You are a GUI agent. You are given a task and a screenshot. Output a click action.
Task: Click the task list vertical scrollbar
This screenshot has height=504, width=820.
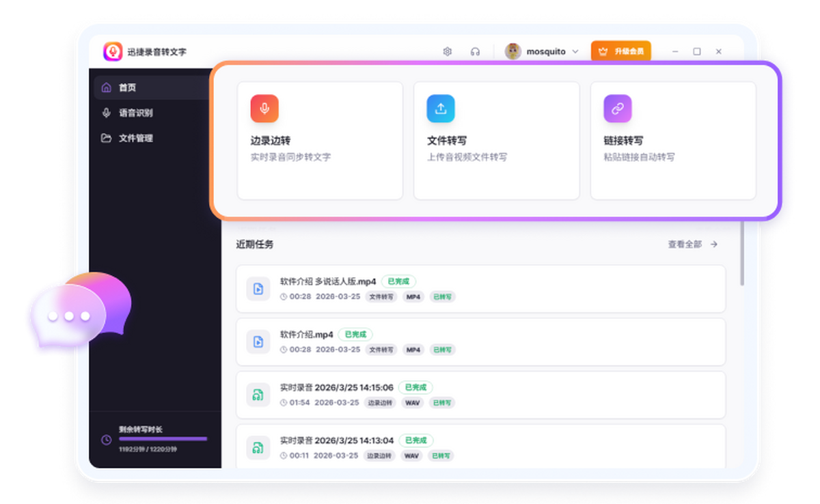click(x=742, y=254)
